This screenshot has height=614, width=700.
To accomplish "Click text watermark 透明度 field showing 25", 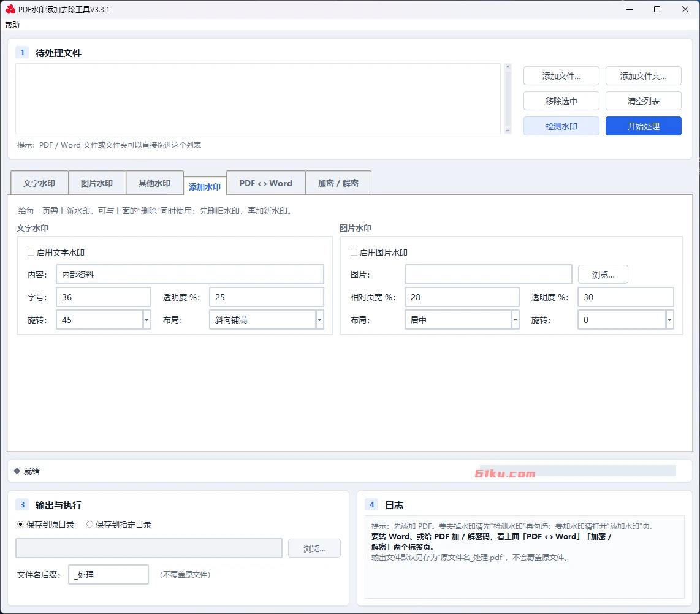I will tap(267, 297).
